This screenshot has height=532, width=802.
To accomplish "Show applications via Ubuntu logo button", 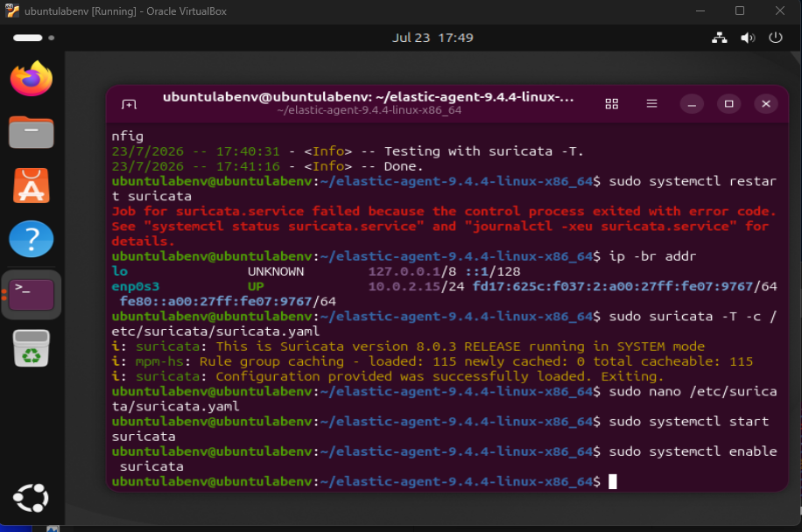I will 32,498.
